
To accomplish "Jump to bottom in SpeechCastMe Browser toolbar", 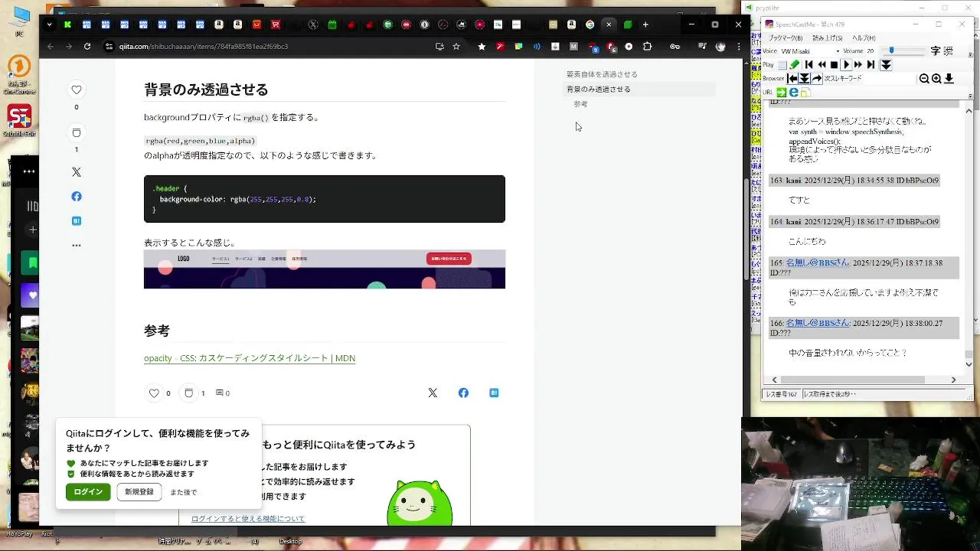I will (804, 79).
